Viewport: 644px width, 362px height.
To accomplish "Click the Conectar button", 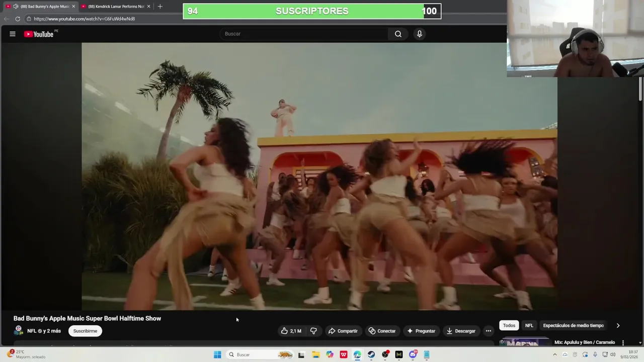I will click(x=382, y=331).
